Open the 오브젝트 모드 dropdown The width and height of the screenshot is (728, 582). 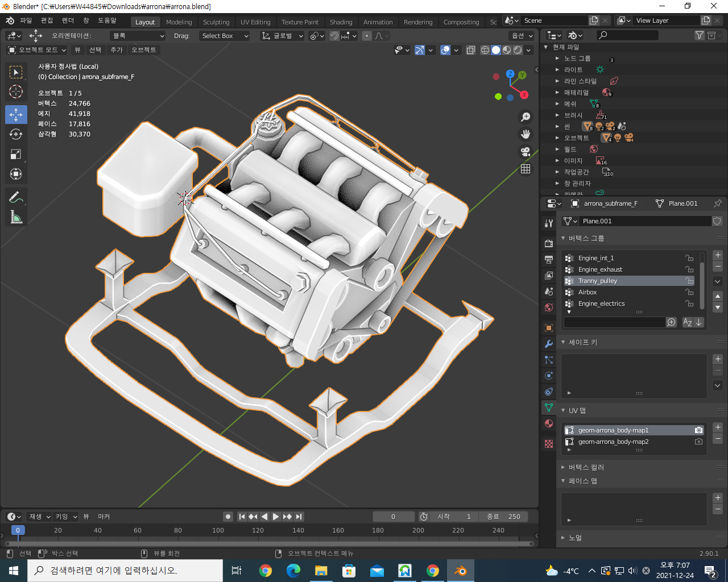[37, 50]
